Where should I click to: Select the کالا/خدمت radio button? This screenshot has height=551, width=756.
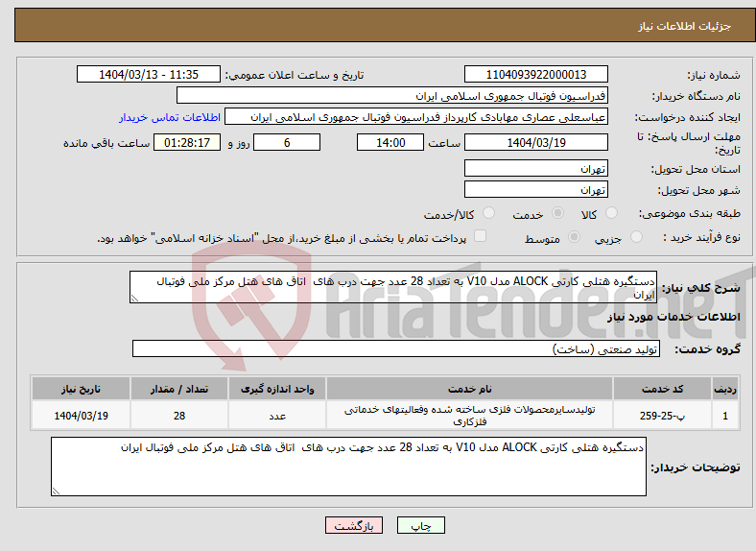[489, 213]
